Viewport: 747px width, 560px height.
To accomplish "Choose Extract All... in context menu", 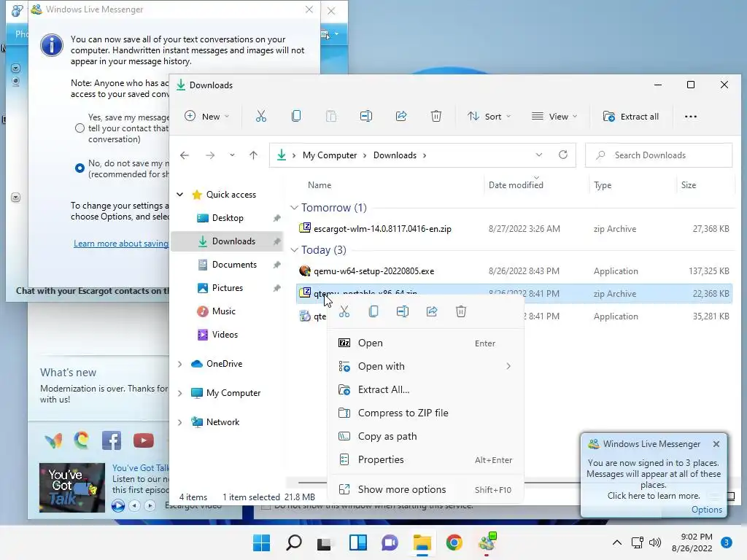I will click(426, 389).
